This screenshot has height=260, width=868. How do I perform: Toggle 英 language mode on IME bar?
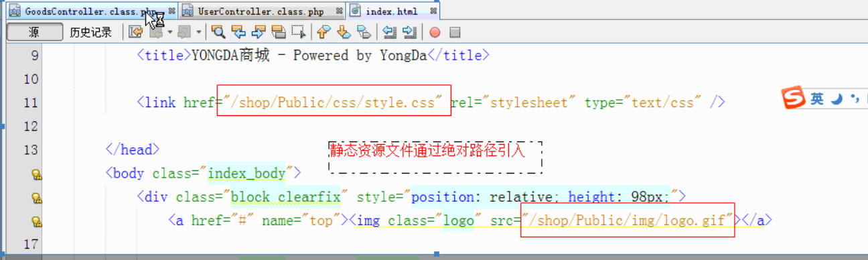pos(816,99)
